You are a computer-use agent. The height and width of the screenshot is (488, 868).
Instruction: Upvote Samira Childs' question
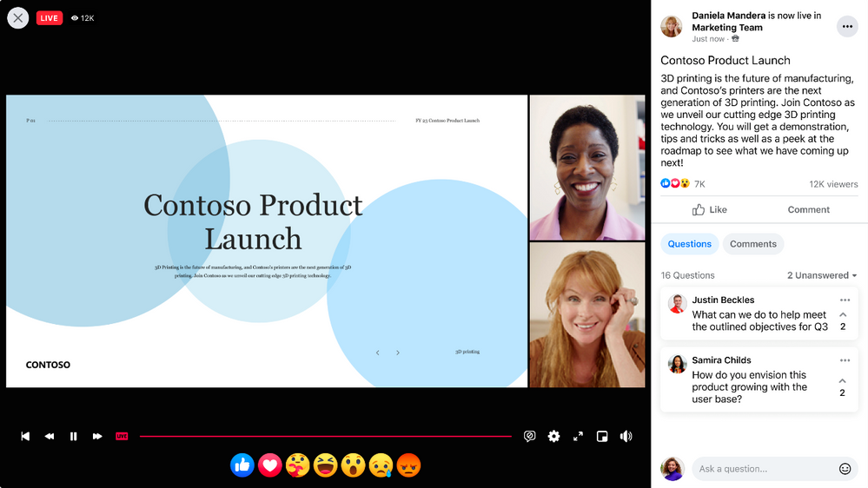[842, 381]
